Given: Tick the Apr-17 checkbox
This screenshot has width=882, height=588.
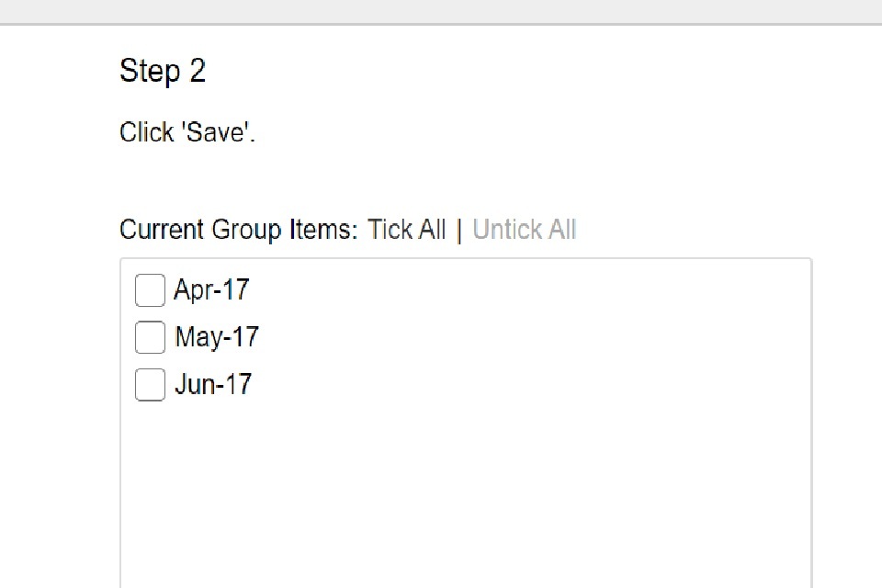Looking at the screenshot, I should click(150, 290).
